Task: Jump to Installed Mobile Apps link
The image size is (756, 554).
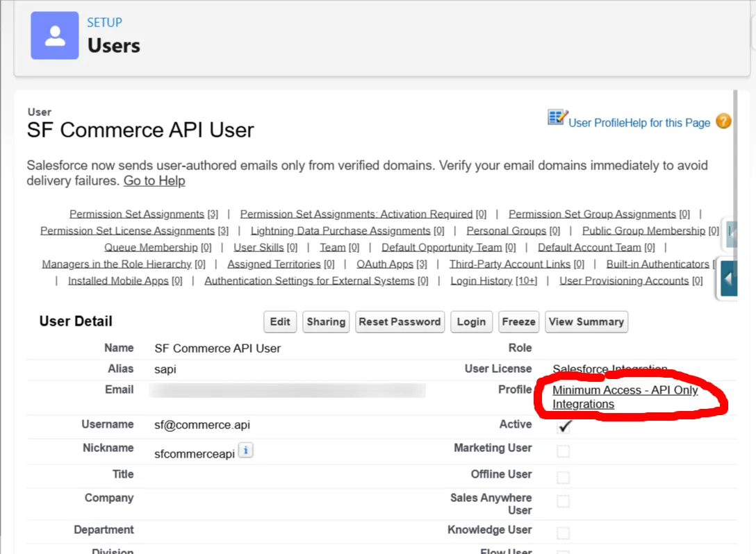Action: click(125, 281)
